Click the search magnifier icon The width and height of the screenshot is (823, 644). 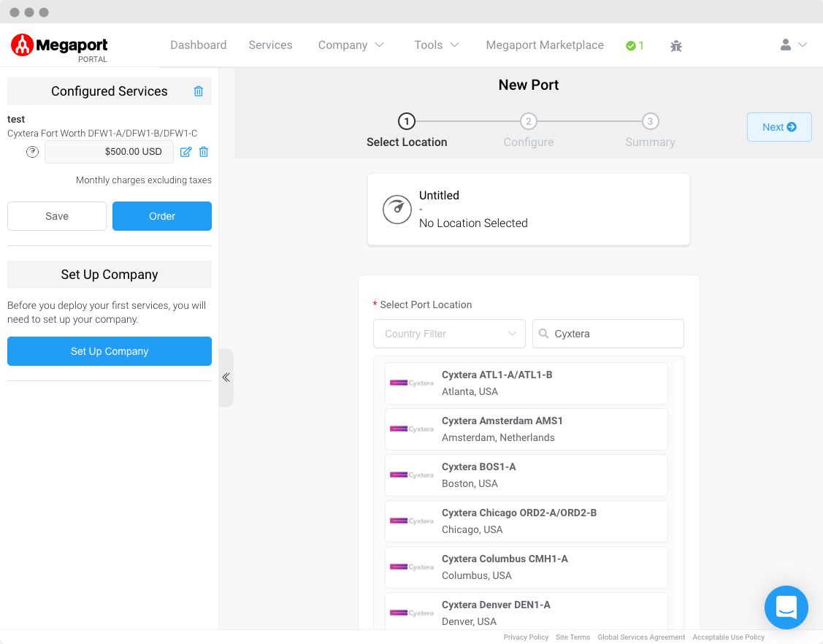click(x=544, y=334)
